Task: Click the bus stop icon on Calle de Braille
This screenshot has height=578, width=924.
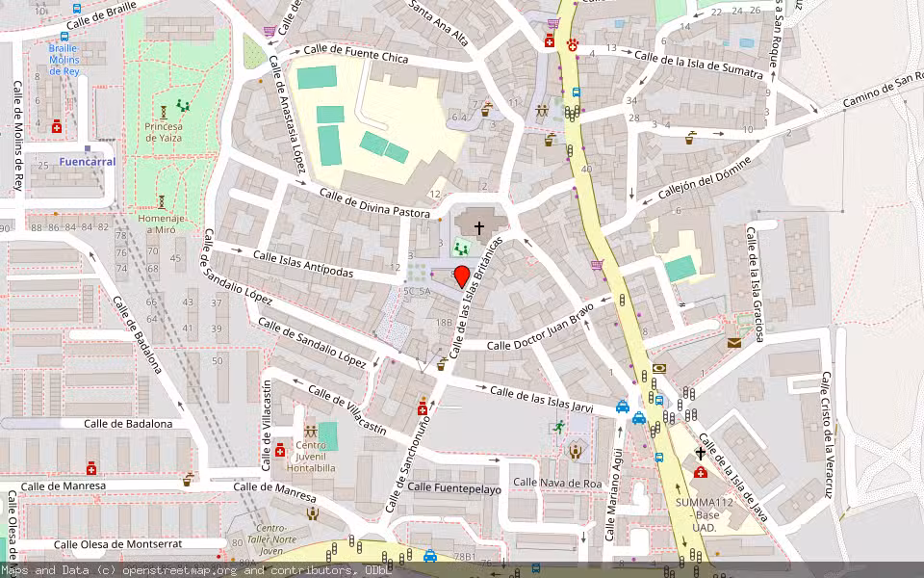Action: coord(77,9)
